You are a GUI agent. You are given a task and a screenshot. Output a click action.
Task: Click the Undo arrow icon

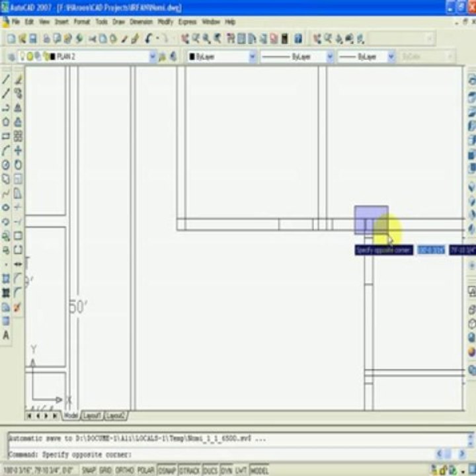(x=148, y=38)
